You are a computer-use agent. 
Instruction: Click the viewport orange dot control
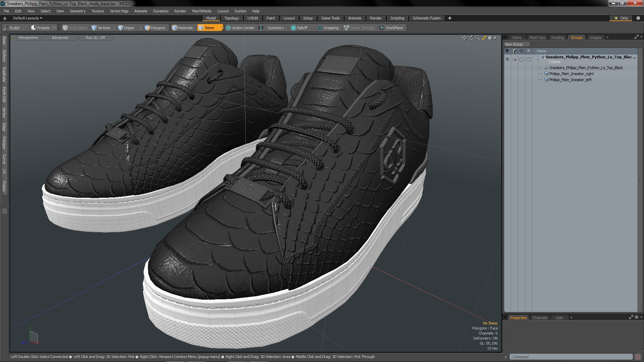point(13,38)
